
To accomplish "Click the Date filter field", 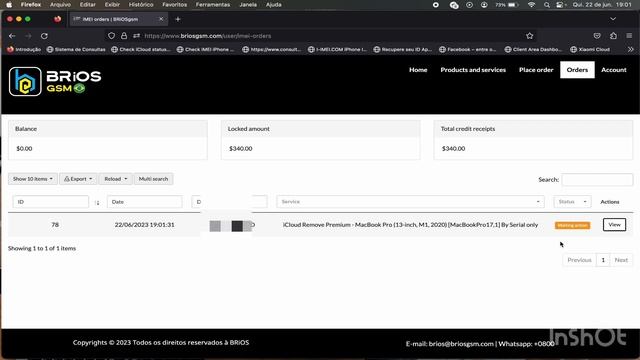I will coord(144,202).
